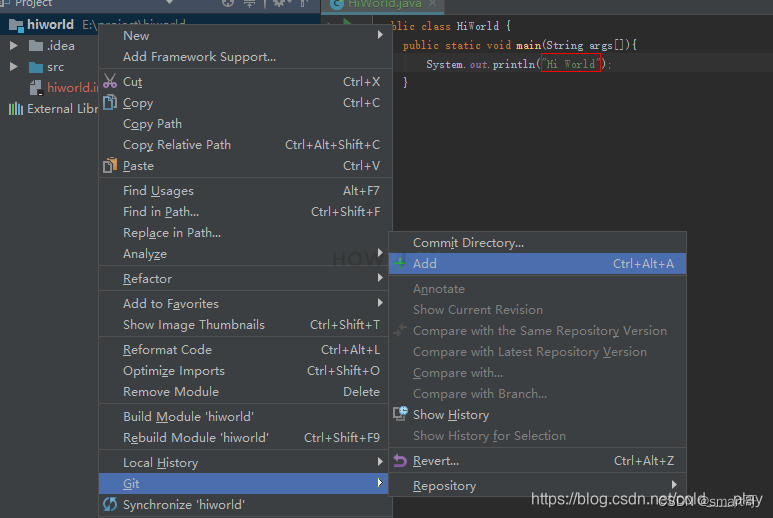The image size is (773, 518).
Task: Choose Remove Module
Action: tap(246, 392)
